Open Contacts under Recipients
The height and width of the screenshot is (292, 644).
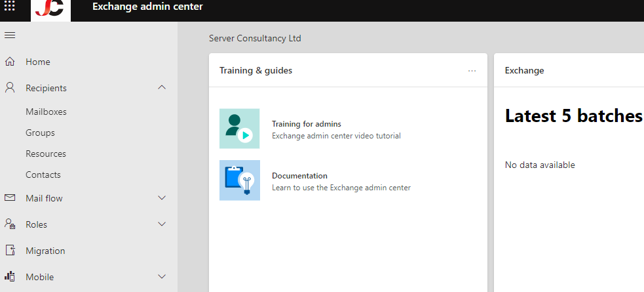pos(43,175)
